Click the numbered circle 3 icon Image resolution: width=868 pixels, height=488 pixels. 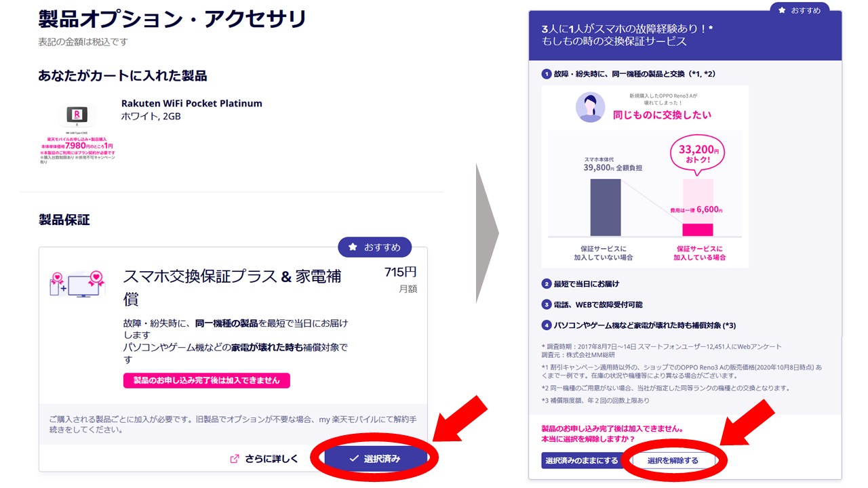[x=547, y=305]
